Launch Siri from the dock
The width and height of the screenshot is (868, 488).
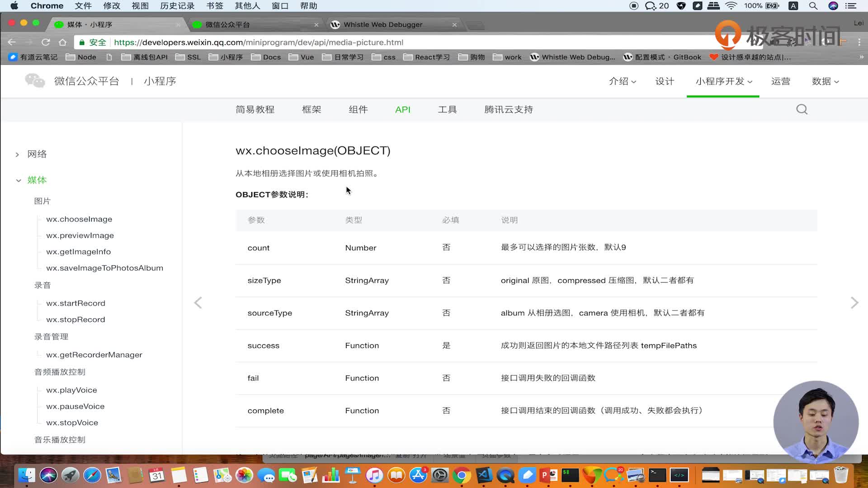[48, 475]
